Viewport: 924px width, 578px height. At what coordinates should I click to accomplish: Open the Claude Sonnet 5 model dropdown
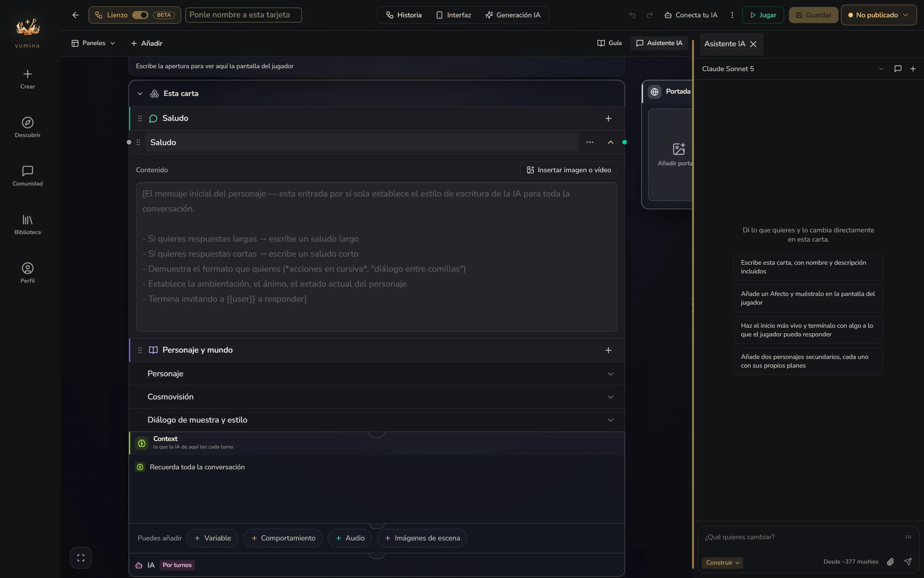793,69
